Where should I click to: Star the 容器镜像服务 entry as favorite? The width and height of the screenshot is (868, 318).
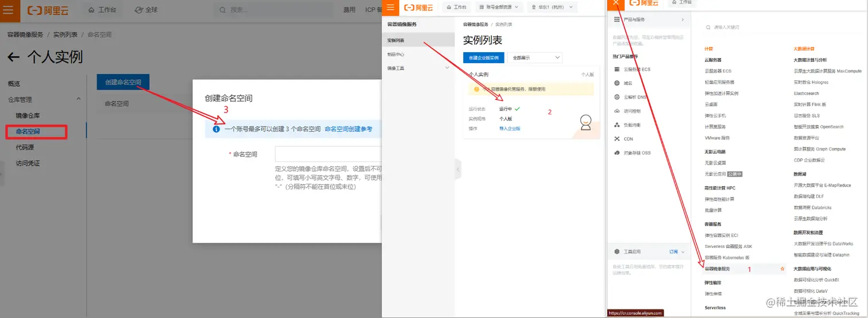tap(782, 269)
